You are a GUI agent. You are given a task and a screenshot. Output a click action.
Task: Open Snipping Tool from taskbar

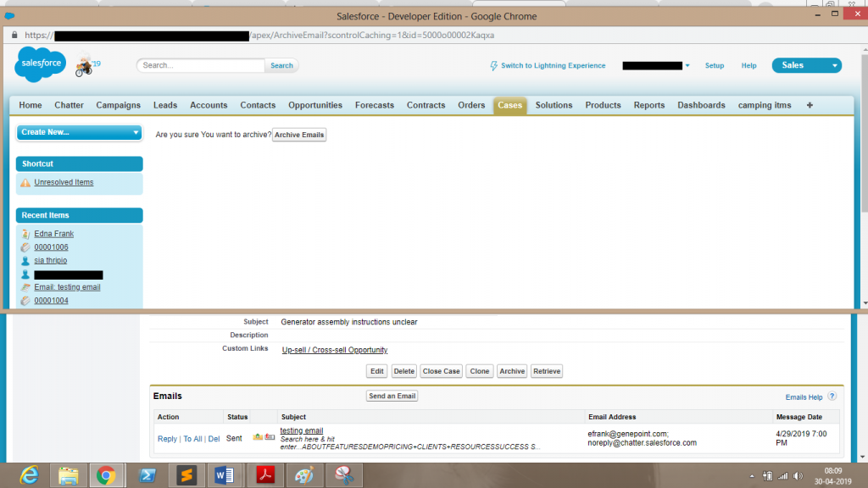[x=344, y=475]
